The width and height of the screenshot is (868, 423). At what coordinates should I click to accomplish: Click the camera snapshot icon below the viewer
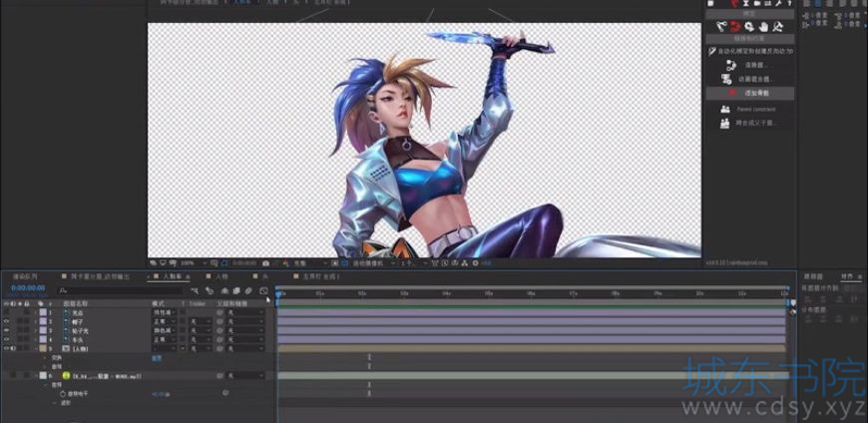click(266, 263)
